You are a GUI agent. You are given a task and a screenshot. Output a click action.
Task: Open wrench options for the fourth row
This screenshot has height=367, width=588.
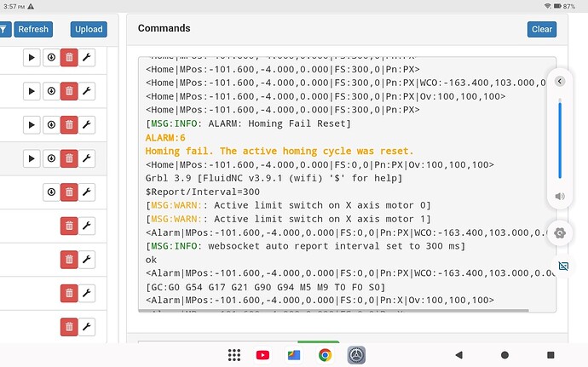(87, 158)
